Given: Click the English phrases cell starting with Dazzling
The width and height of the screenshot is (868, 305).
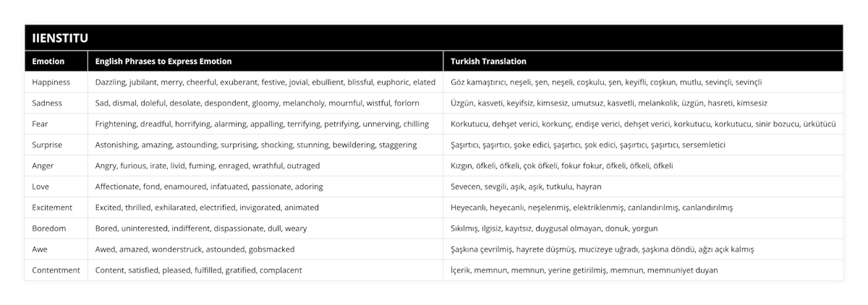Looking at the screenshot, I should point(265,82).
